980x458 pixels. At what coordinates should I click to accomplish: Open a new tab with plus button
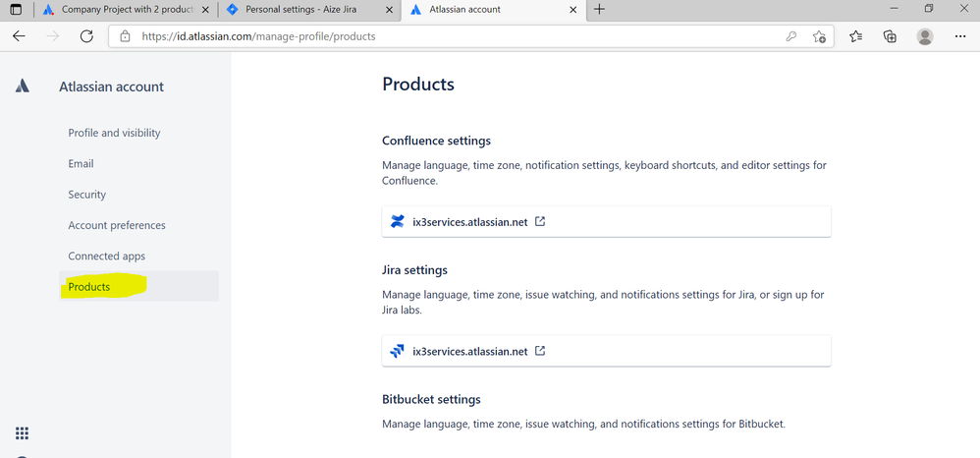599,10
